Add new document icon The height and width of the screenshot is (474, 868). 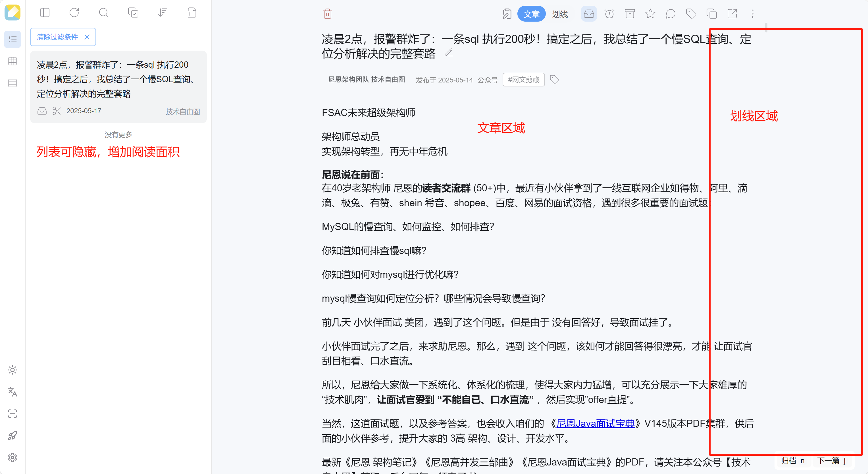pos(192,13)
